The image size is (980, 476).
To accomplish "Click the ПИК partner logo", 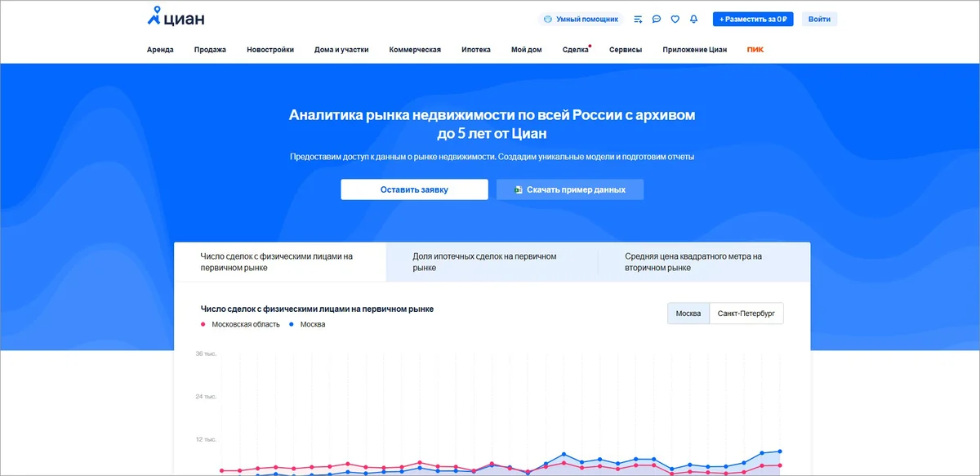I will click(x=755, y=50).
